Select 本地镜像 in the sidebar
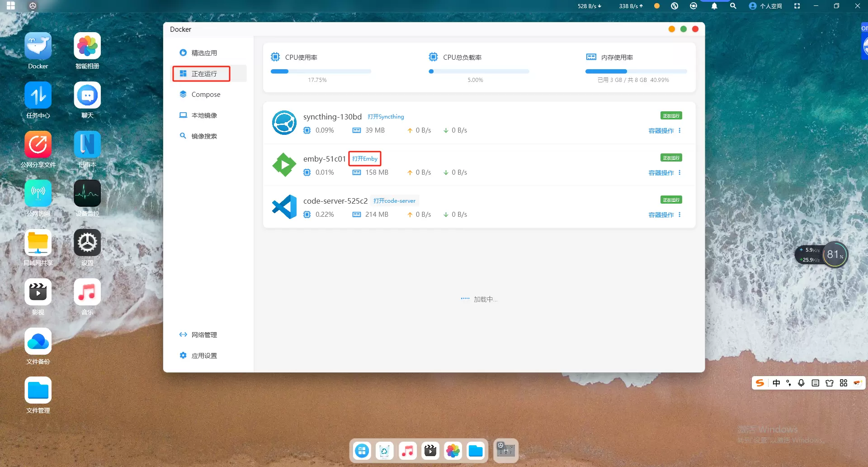This screenshot has width=868, height=467. pyautogui.click(x=204, y=115)
